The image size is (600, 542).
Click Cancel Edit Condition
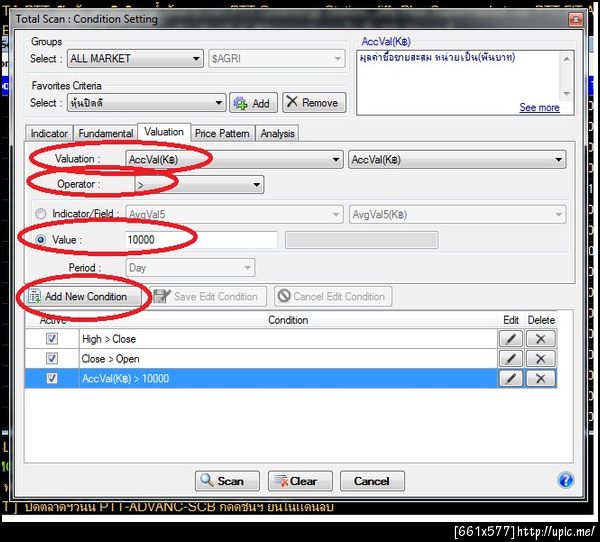[x=333, y=296]
